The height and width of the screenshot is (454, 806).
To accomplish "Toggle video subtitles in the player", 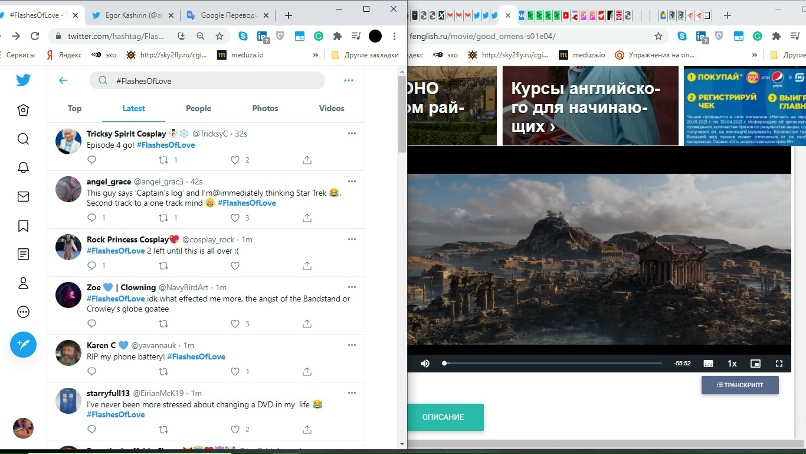I will 708,363.
